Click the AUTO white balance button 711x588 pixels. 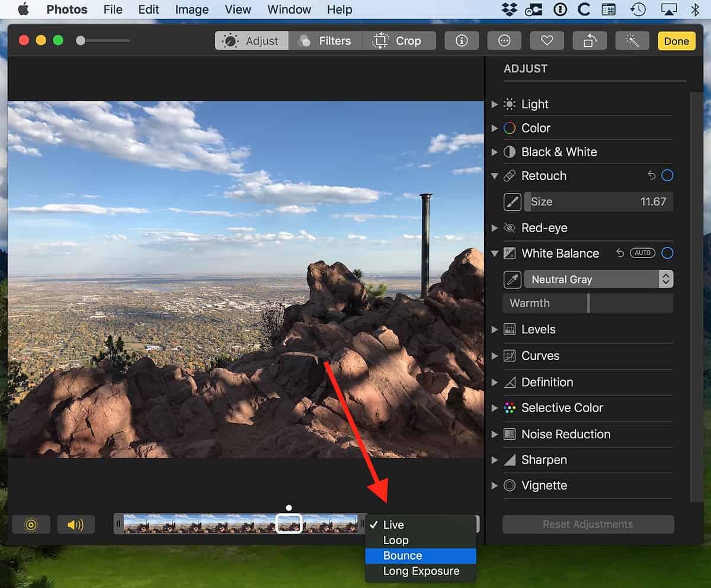coord(643,253)
